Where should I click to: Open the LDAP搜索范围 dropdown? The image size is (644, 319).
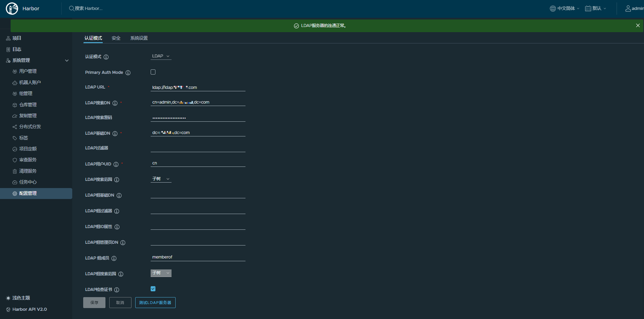161,179
